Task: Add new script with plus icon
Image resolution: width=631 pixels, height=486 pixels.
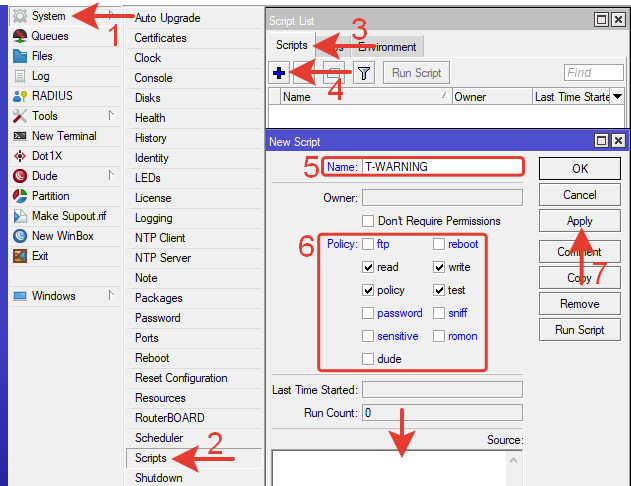Action: [279, 73]
